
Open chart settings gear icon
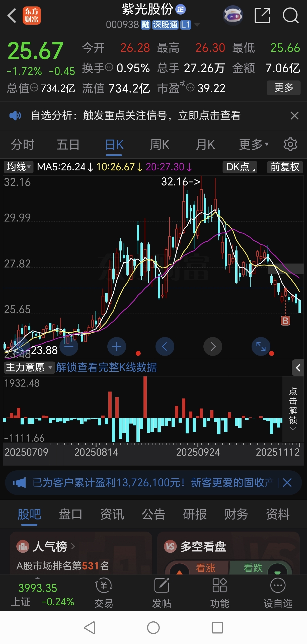[290, 144]
